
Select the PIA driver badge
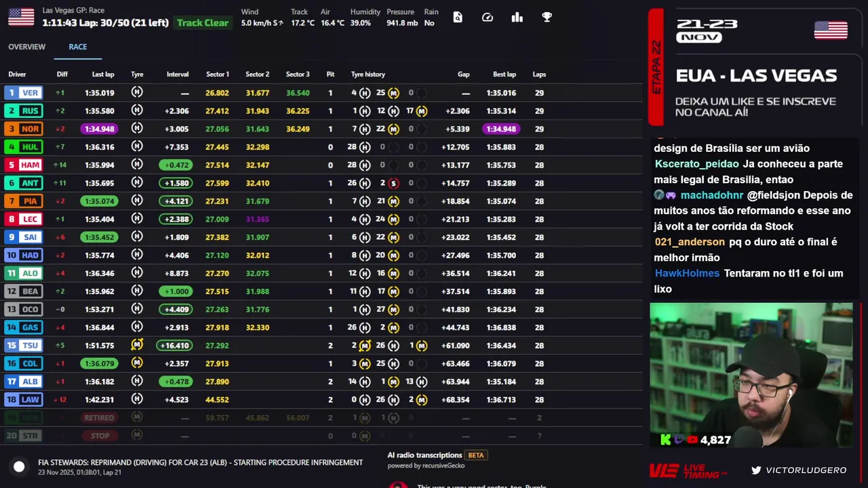23,201
